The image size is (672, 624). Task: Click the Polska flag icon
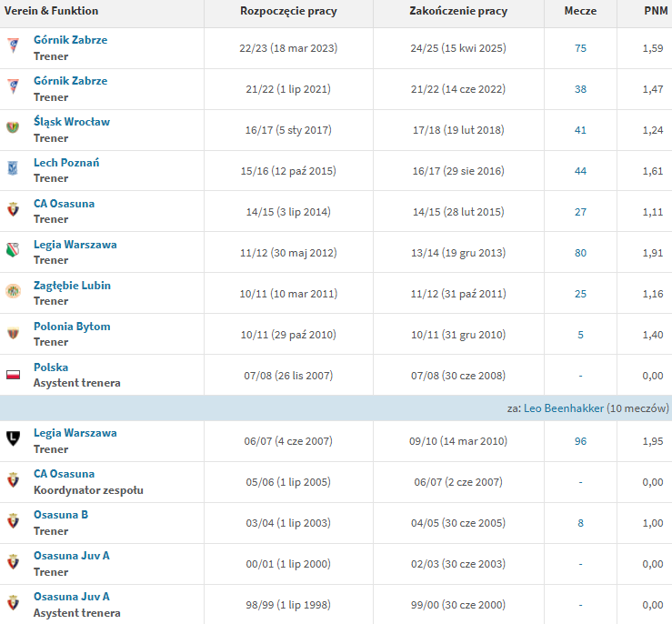(x=14, y=375)
